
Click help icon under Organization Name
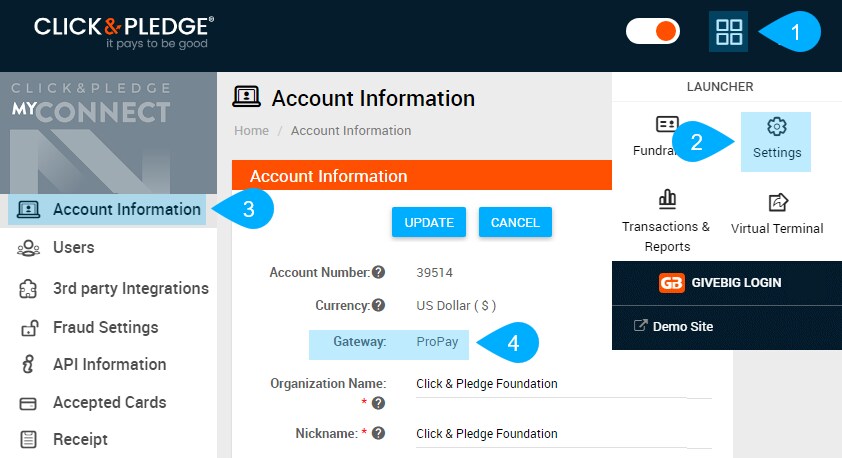(379, 403)
